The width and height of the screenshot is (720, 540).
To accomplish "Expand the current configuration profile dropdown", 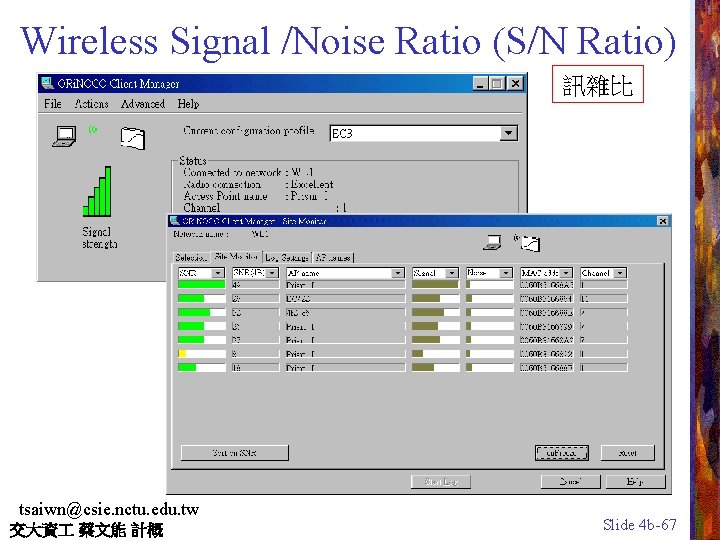I will point(508,133).
